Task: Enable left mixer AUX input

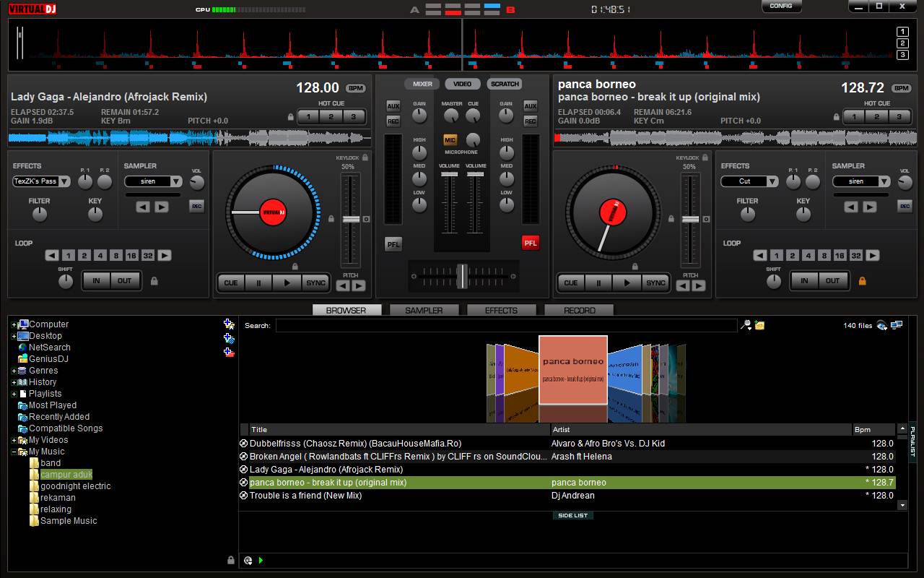Action: point(393,106)
